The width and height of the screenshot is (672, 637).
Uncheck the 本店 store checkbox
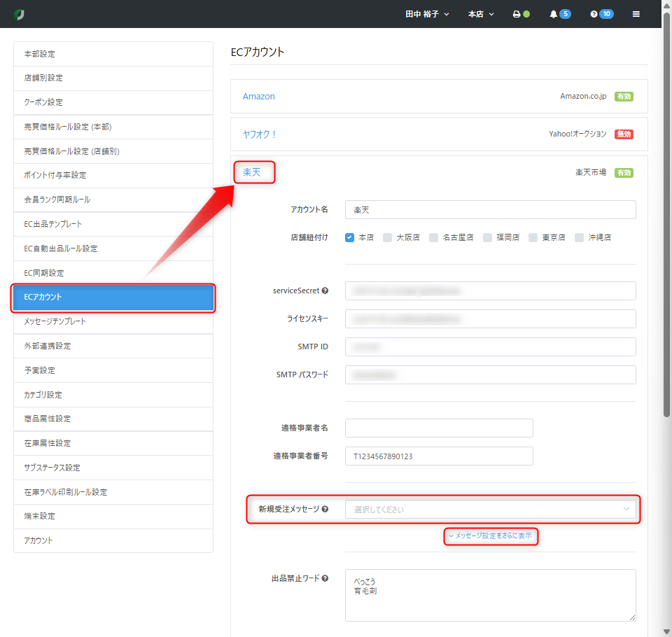pos(350,237)
